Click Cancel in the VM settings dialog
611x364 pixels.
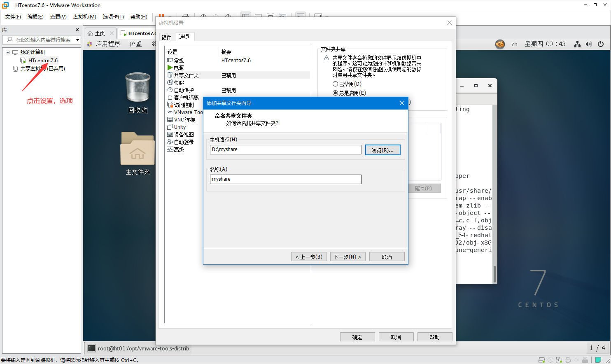click(x=396, y=337)
